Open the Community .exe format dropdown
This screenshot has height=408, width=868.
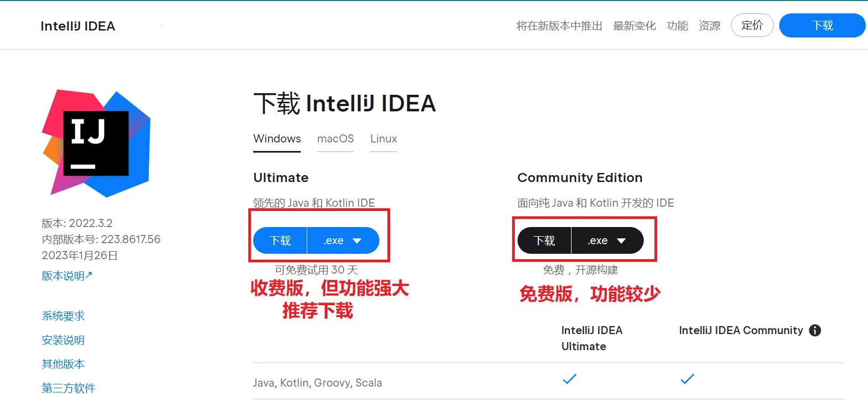coord(607,240)
